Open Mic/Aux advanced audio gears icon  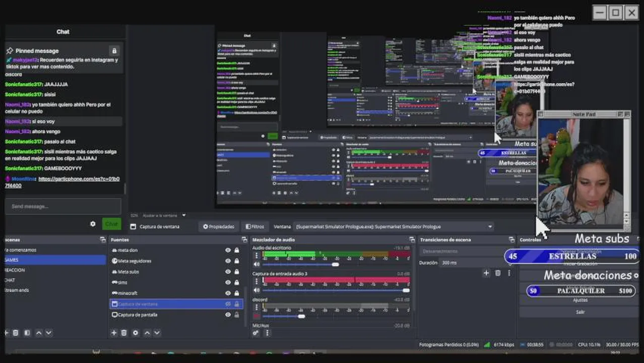[x=256, y=333]
